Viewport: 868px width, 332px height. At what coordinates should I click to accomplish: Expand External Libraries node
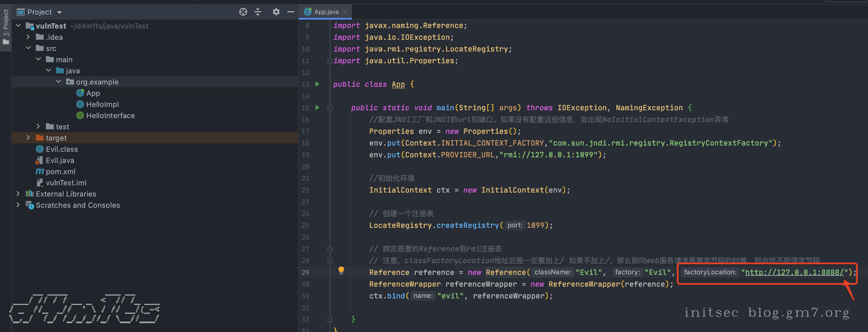(x=18, y=194)
